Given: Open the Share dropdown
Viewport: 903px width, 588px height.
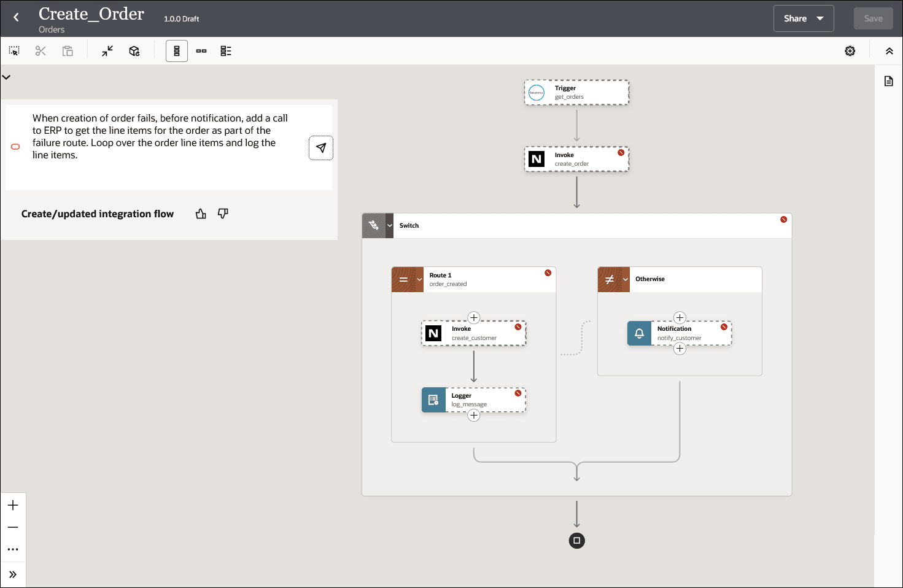Looking at the screenshot, I should click(803, 18).
